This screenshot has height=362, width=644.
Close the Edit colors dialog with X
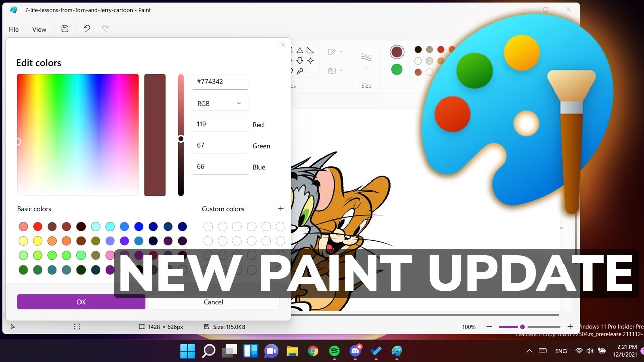click(283, 45)
